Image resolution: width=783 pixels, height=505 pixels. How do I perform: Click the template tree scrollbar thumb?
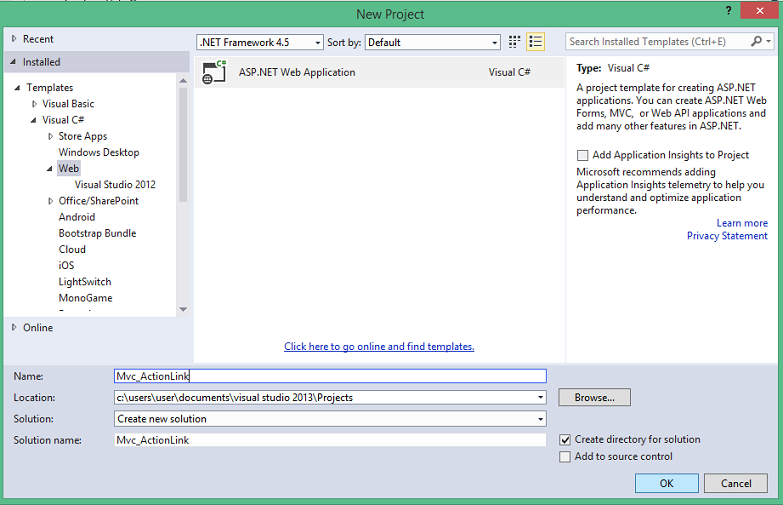click(183, 145)
